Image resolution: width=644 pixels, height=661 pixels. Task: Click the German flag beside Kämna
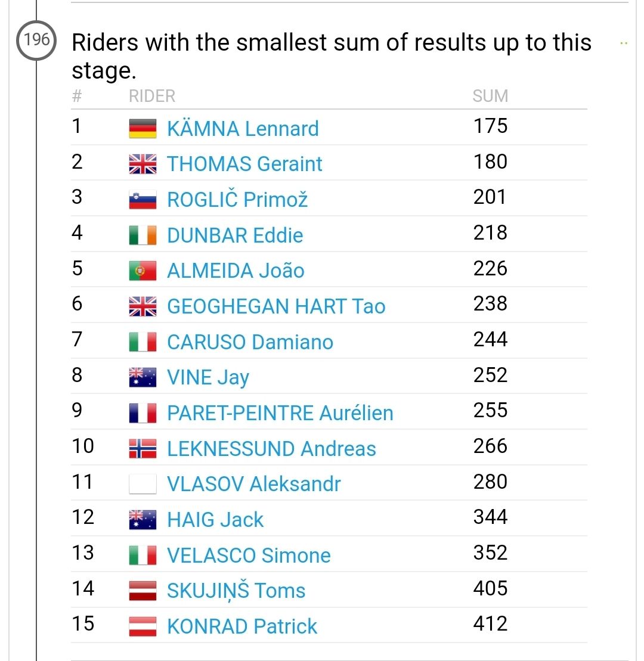click(143, 129)
